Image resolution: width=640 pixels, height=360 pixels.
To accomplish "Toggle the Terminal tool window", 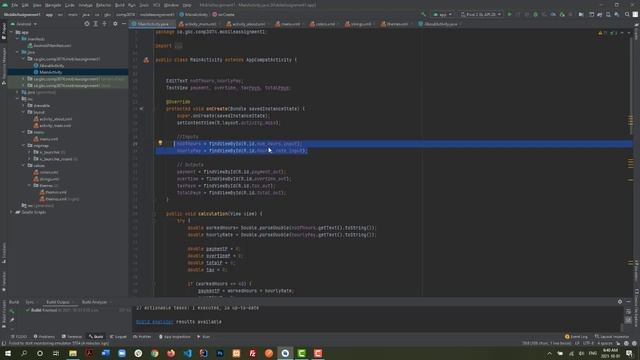I will pyautogui.click(x=72, y=337).
